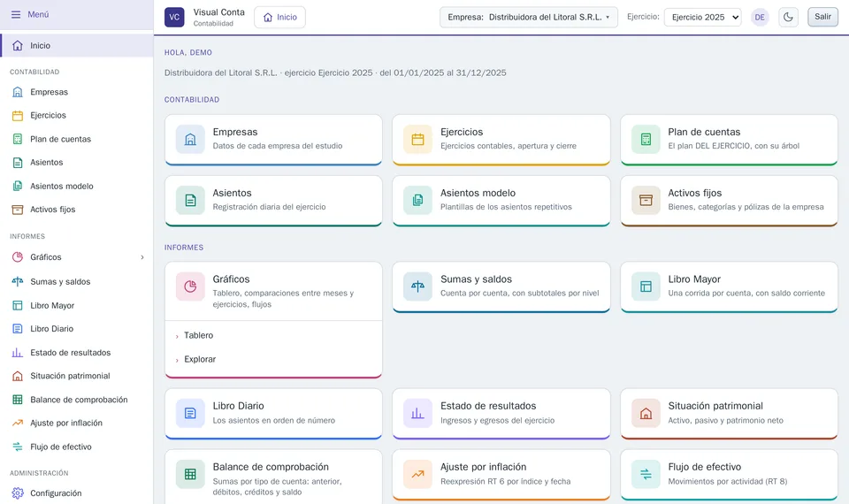Screen dimensions: 849x504
Task: Click Situación patrimonial house icon in sidebar
Action: point(18,376)
